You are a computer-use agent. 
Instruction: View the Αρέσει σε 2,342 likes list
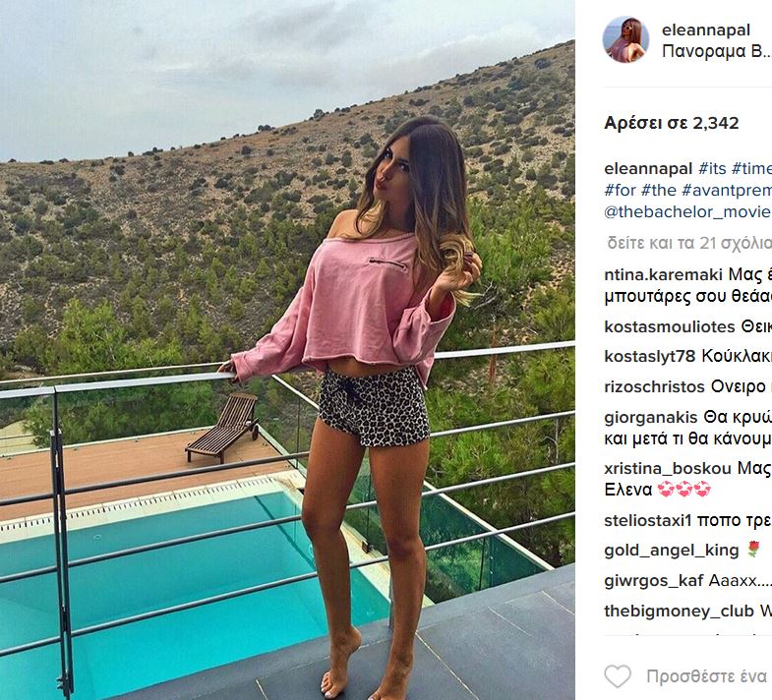tap(672, 123)
